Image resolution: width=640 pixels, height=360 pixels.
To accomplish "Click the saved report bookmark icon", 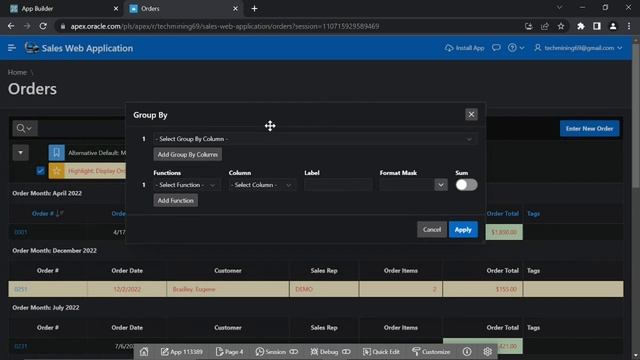I will click(x=56, y=153).
